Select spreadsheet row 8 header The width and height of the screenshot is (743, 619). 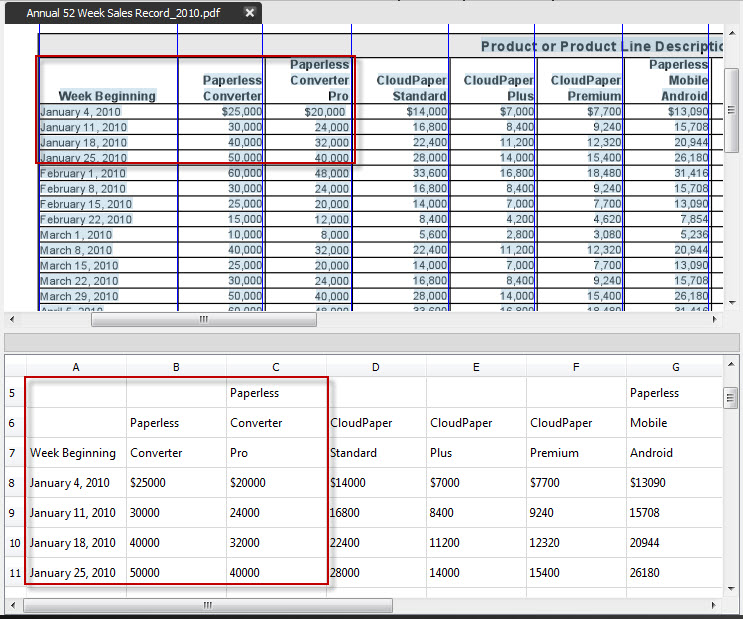click(x=15, y=482)
